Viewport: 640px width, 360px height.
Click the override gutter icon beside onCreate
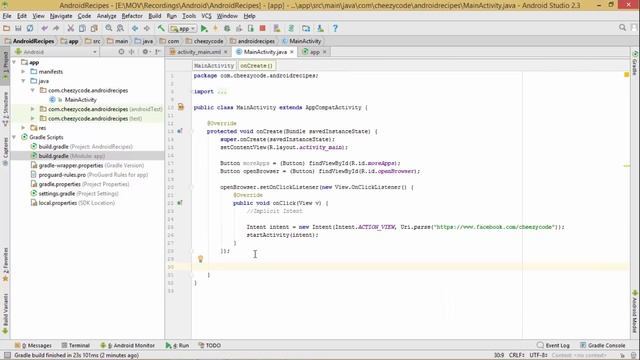pos(180,131)
